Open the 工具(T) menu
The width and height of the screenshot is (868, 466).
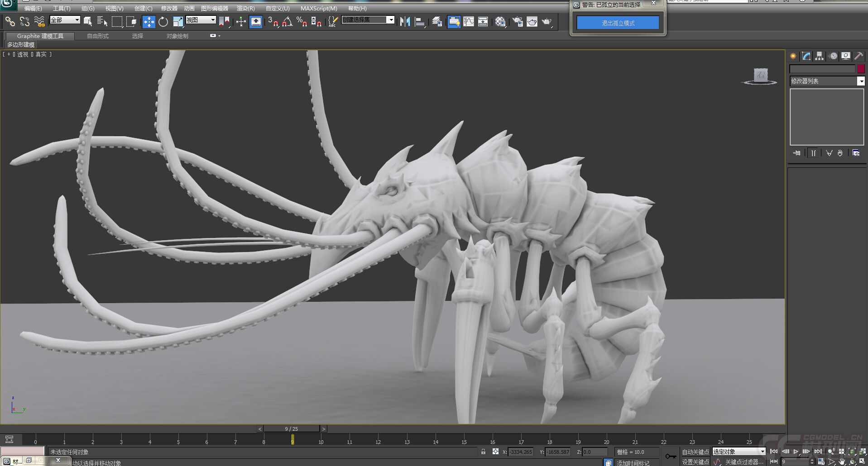coord(62,9)
